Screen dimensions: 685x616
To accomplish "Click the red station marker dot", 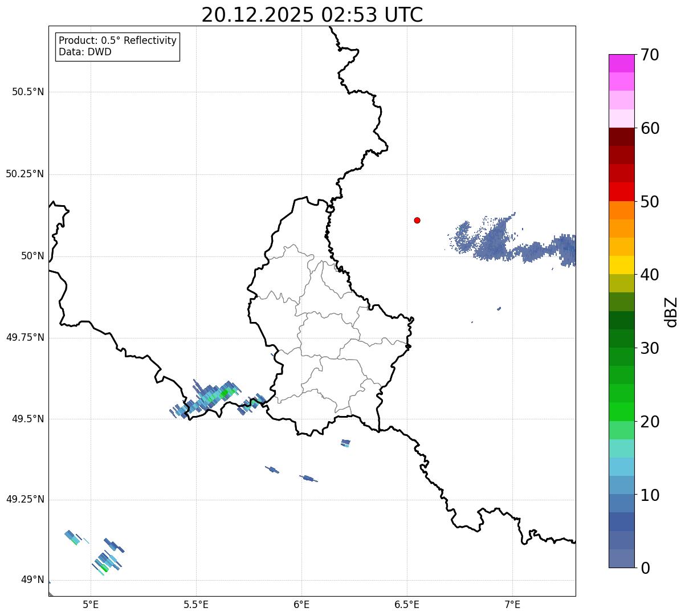I will [417, 220].
